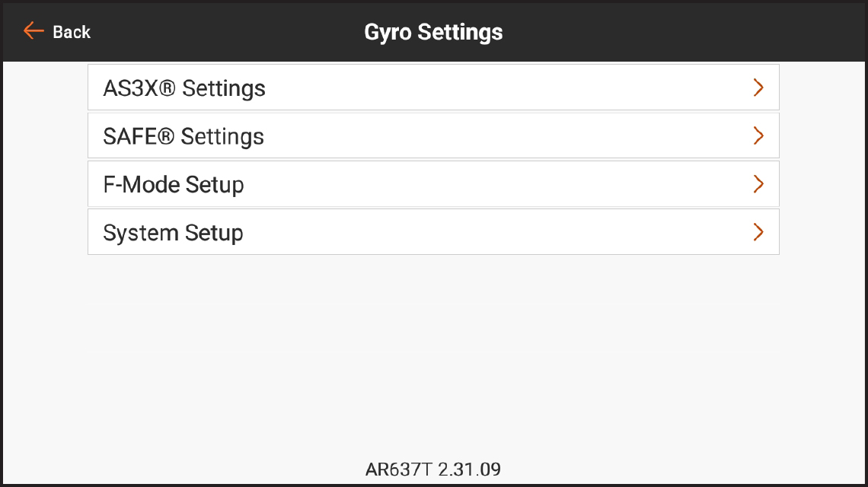Click the receiver firmware version label
The image size is (868, 487).
432,469
